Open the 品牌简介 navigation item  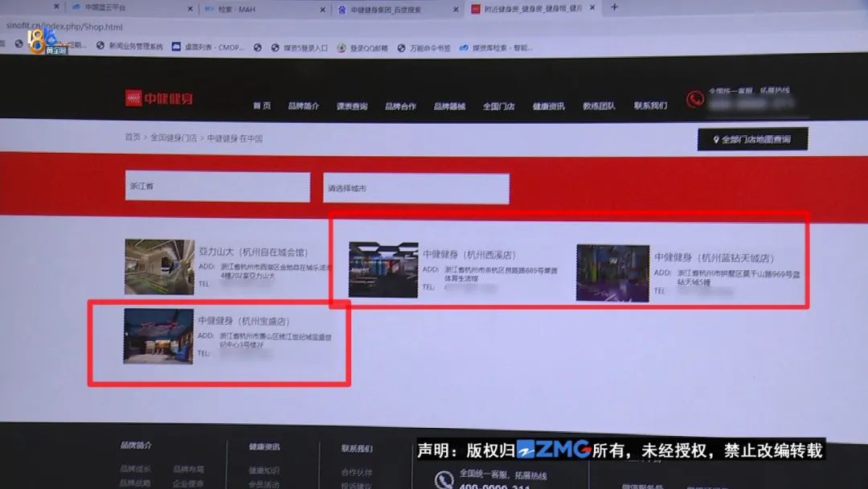[303, 105]
